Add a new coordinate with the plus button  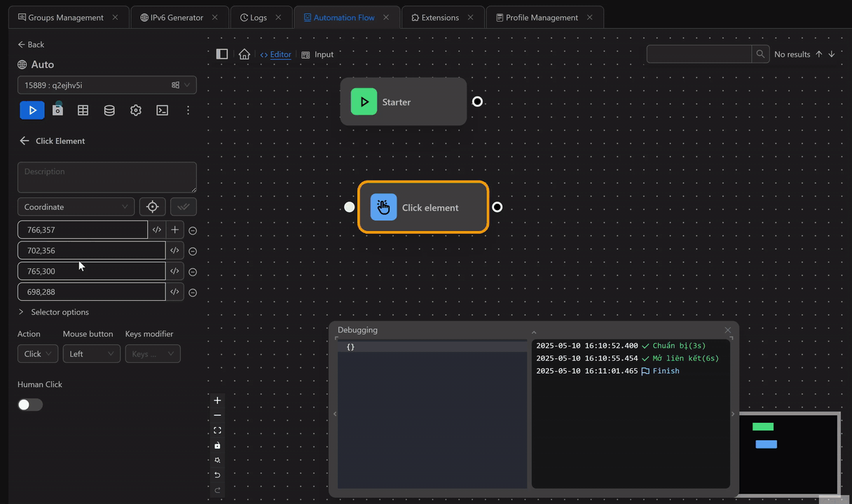174,230
